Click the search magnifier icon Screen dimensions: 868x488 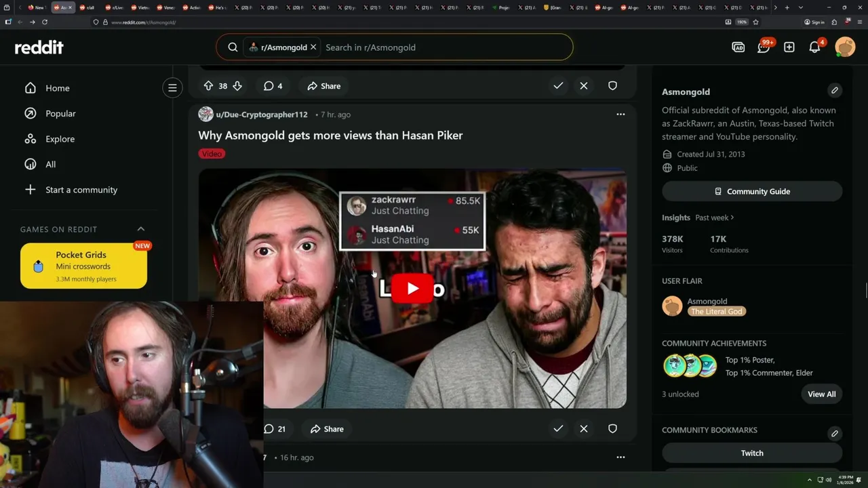233,47
